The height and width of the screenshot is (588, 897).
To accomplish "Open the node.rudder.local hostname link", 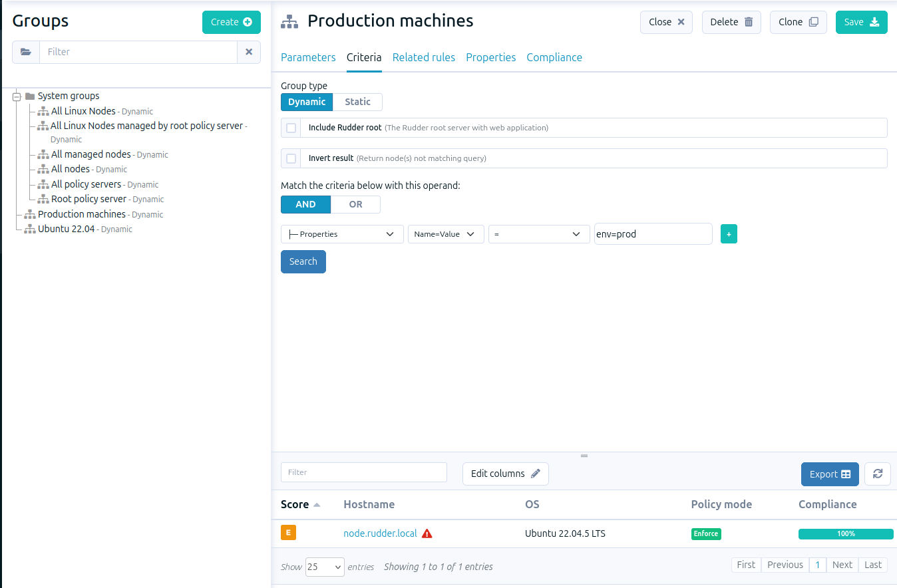I will (x=380, y=533).
